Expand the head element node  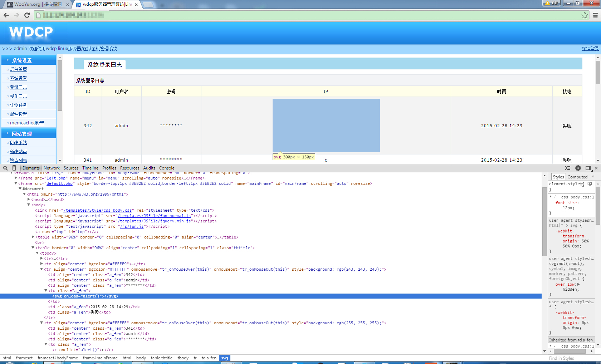point(29,199)
